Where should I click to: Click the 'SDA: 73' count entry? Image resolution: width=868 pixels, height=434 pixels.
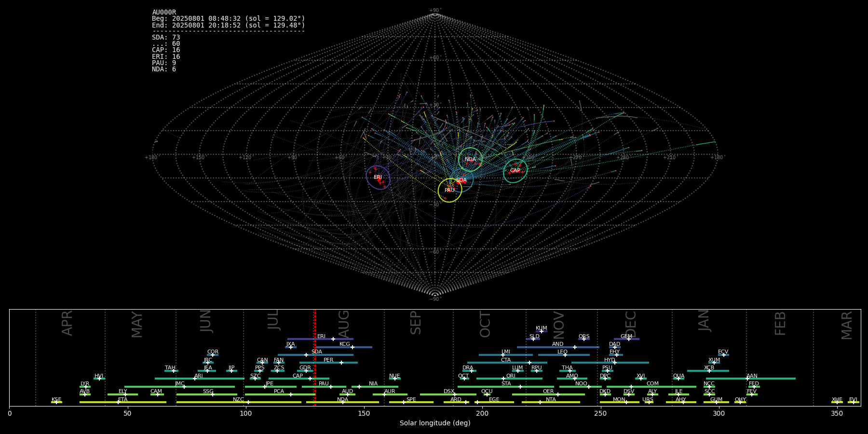(x=166, y=38)
